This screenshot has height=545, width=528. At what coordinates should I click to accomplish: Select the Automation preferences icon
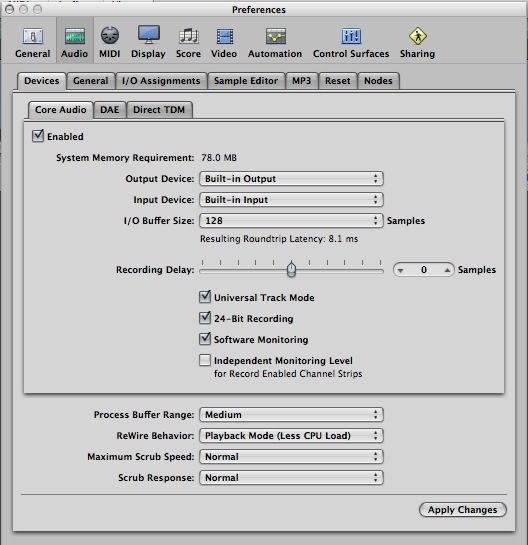click(x=275, y=36)
